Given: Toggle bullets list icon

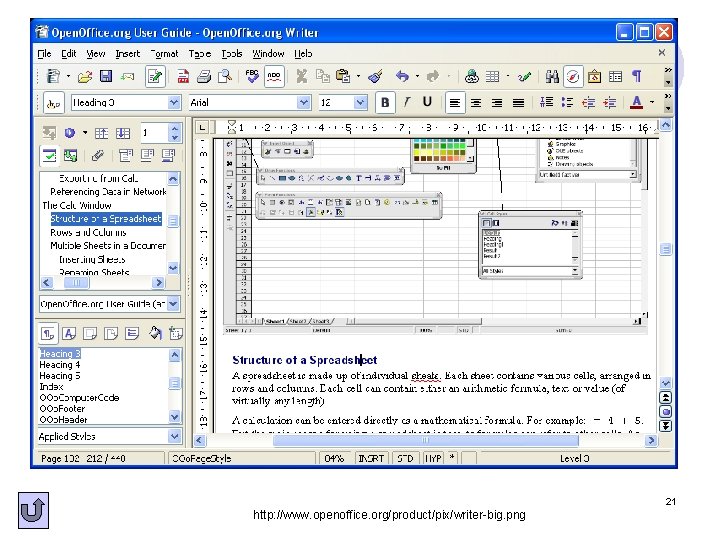Looking at the screenshot, I should [x=567, y=102].
